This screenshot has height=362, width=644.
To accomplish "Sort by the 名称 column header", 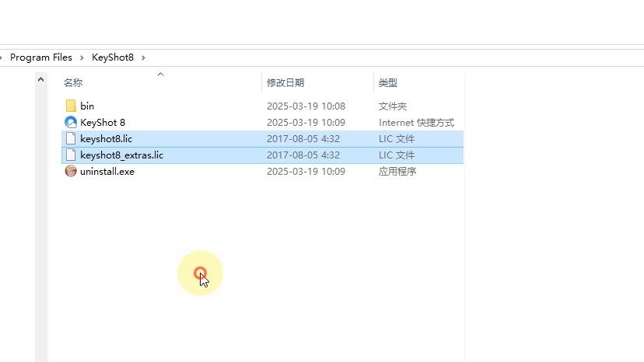I will [73, 83].
